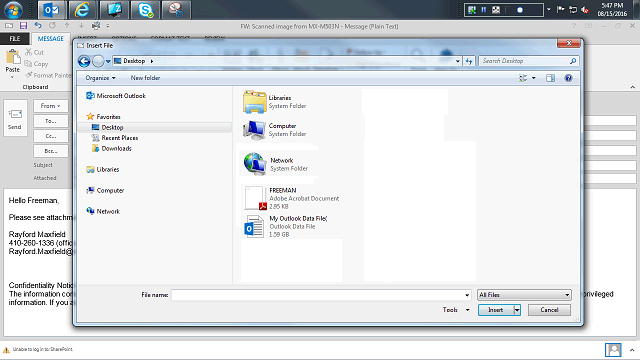Switch to the MESSAGE ribbon tab

click(x=51, y=38)
